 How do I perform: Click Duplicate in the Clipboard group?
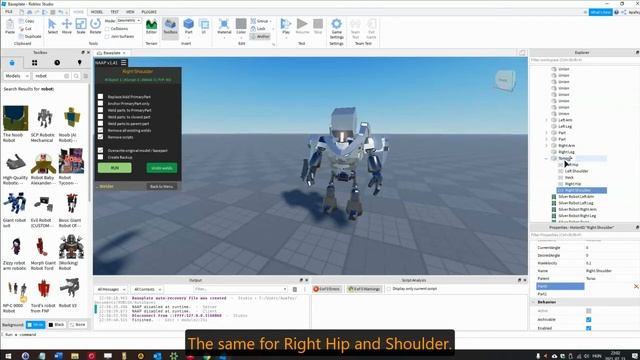(x=30, y=36)
